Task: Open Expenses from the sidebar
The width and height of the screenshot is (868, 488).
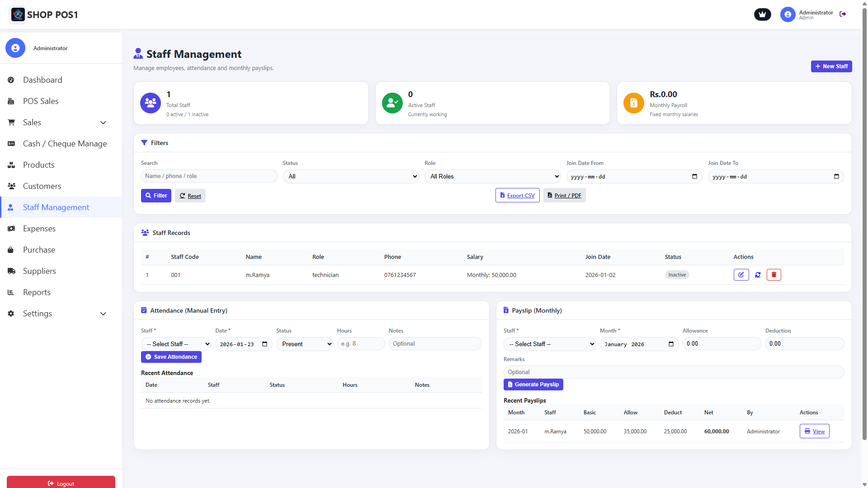Action: click(x=39, y=229)
